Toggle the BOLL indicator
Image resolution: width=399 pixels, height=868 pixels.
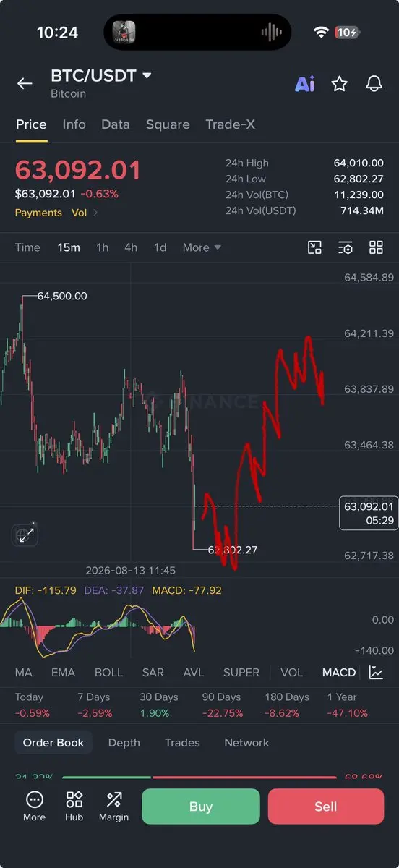(108, 673)
